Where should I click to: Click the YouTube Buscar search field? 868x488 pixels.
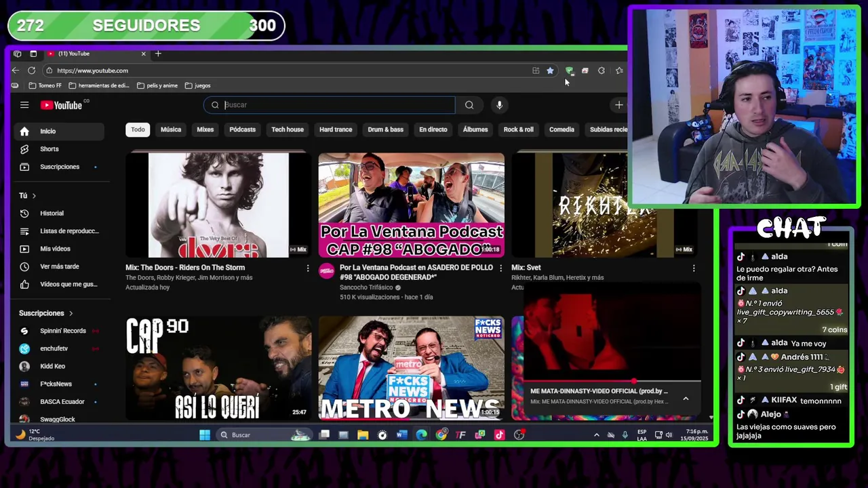330,105
